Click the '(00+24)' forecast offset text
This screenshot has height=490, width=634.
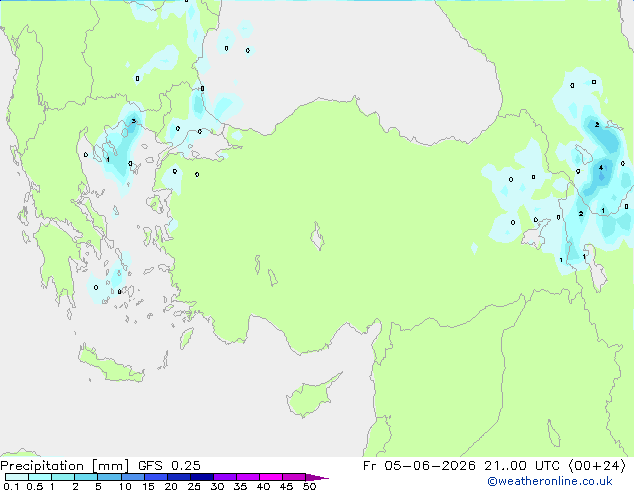[x=597, y=466]
